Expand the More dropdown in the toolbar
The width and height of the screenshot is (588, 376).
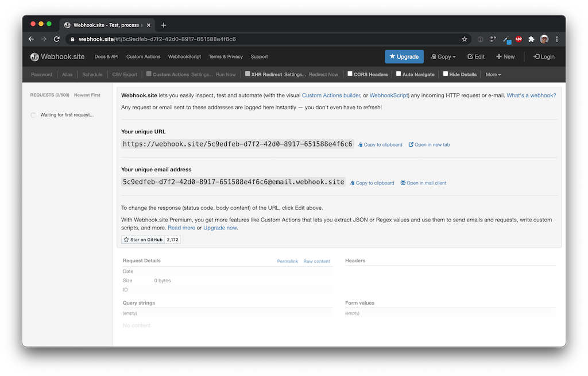(x=493, y=74)
